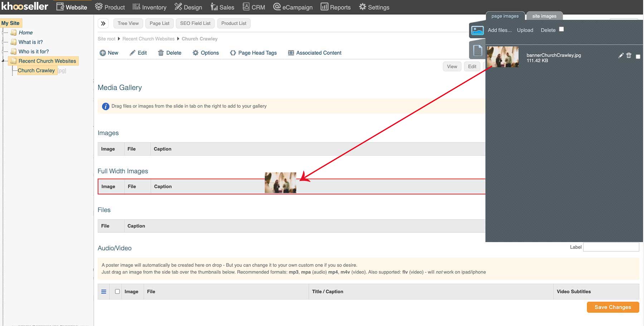The height and width of the screenshot is (326, 644).
Task: Click the reorder icon in Audio/Video header
Action: (x=104, y=292)
